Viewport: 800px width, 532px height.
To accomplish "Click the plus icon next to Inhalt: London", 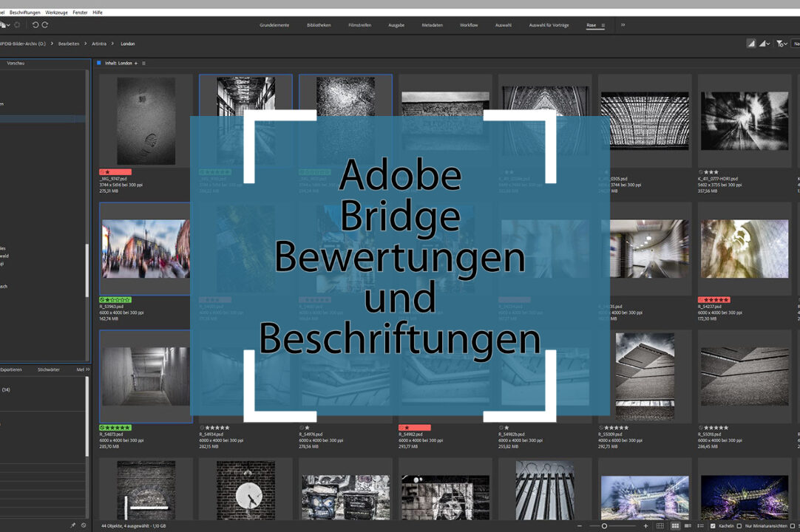I will click(136, 64).
